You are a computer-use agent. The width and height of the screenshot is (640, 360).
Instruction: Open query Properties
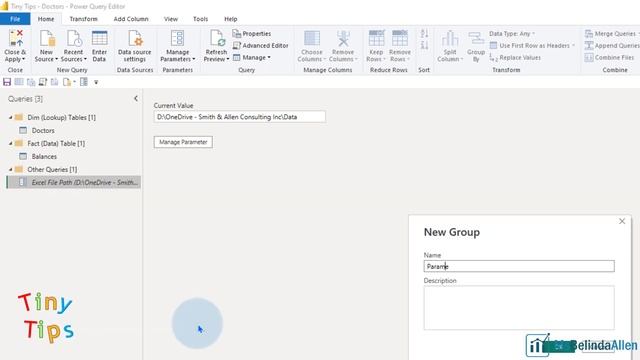coord(252,33)
